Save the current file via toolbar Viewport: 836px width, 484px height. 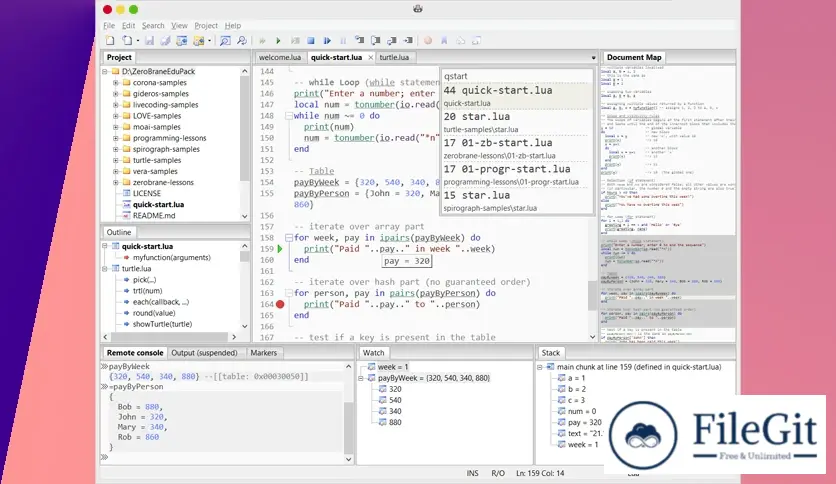click(x=149, y=41)
